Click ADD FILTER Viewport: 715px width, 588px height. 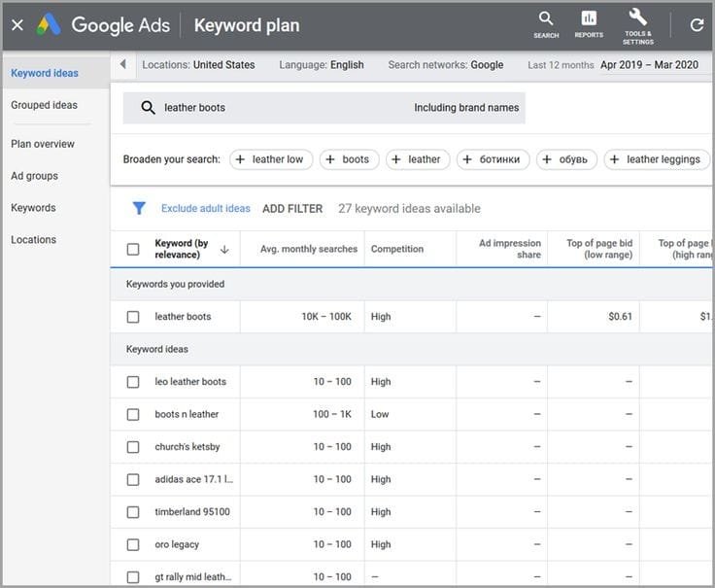click(x=292, y=209)
